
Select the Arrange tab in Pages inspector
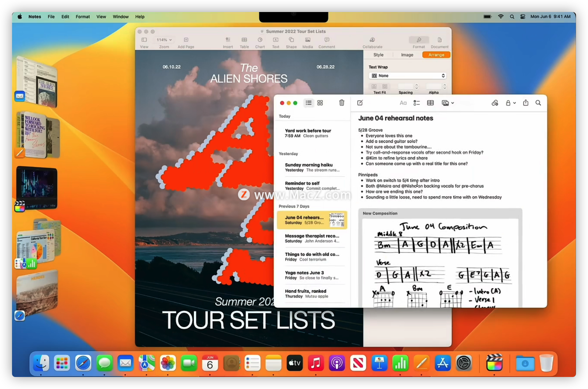click(436, 55)
